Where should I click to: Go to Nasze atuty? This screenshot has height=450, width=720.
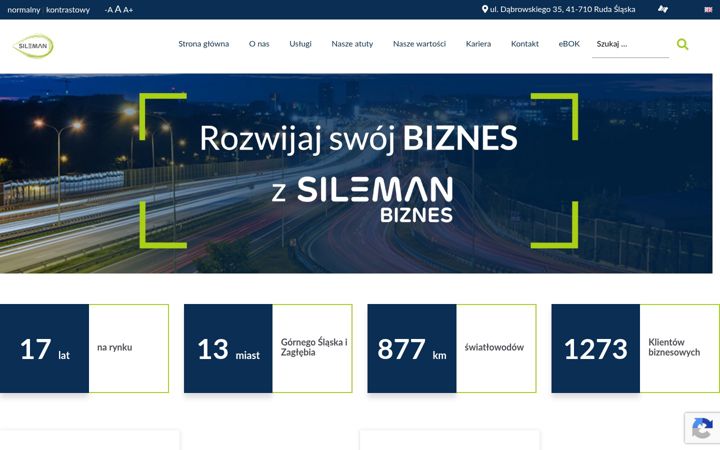352,44
